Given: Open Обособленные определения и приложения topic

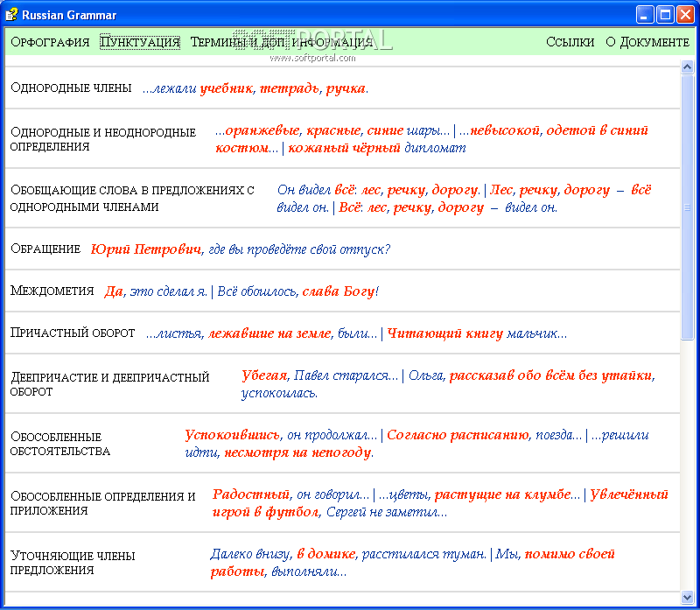Looking at the screenshot, I should [103, 503].
